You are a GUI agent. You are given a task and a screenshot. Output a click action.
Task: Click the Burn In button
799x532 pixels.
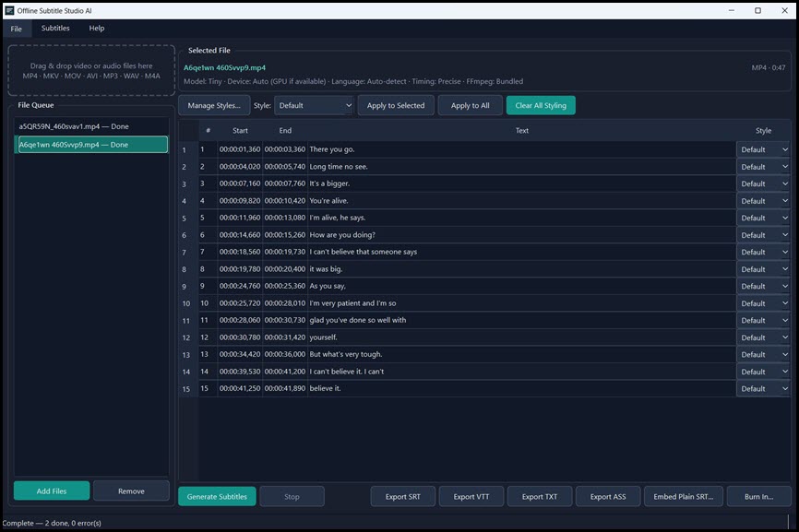pos(758,496)
